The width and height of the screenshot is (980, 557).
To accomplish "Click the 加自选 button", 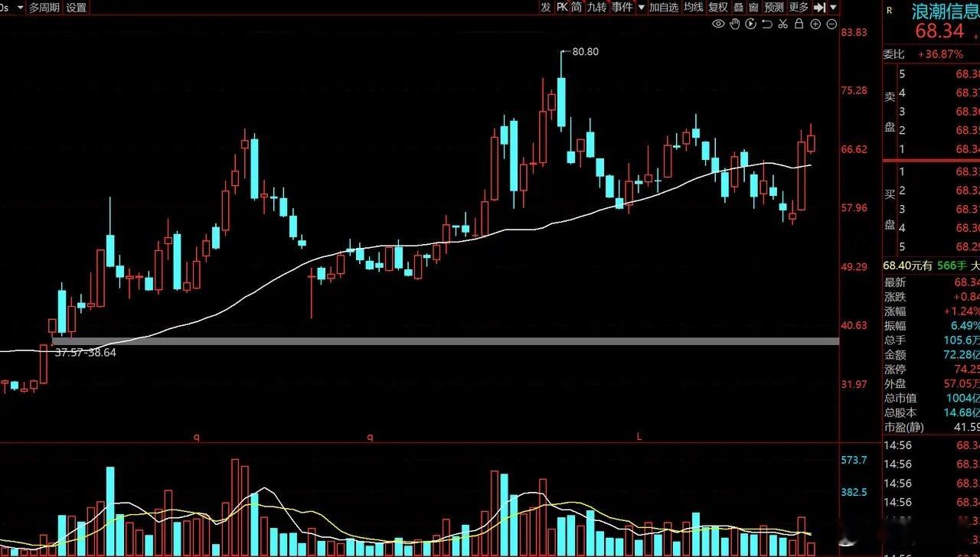I will tap(664, 8).
